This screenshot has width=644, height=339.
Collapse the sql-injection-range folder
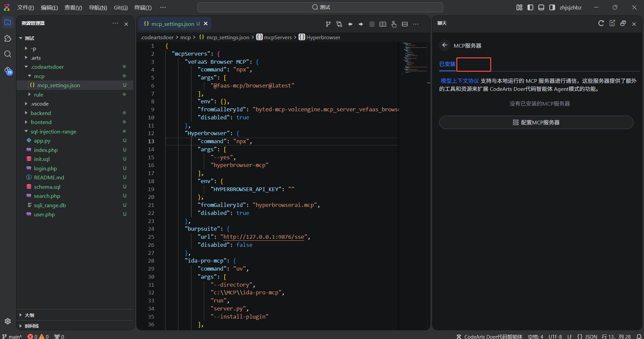pyautogui.click(x=53, y=131)
